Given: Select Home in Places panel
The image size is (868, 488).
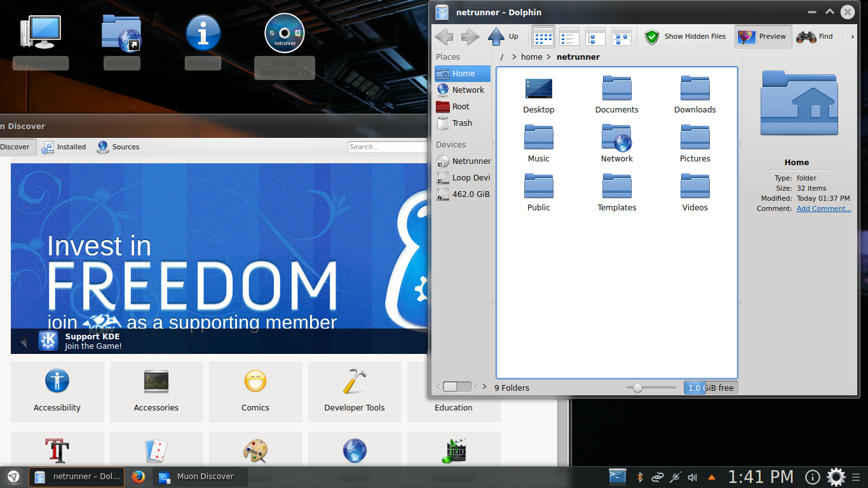Looking at the screenshot, I should tap(463, 74).
